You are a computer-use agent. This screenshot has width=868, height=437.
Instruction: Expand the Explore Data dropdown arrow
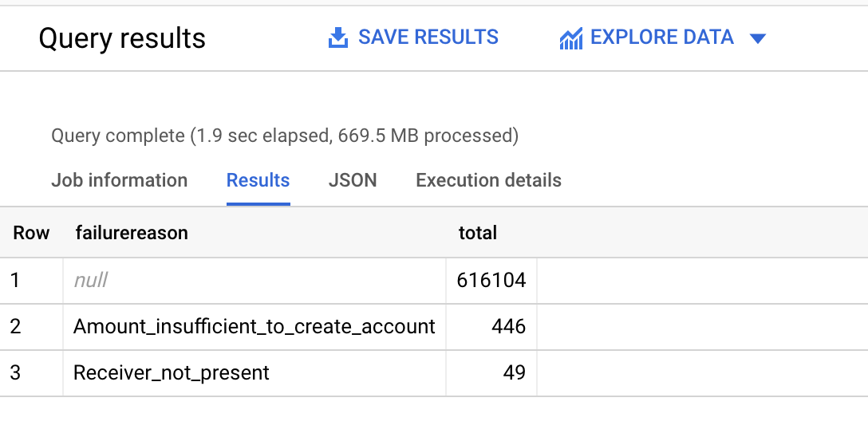coord(758,38)
